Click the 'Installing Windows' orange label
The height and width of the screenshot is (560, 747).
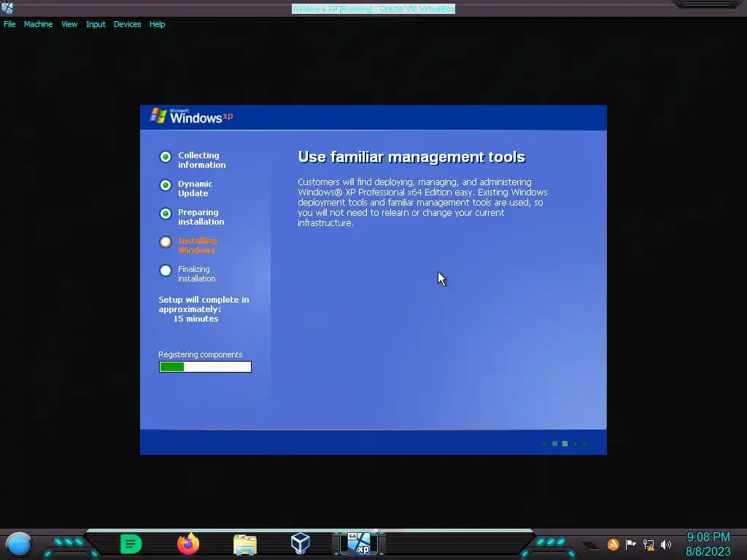197,245
